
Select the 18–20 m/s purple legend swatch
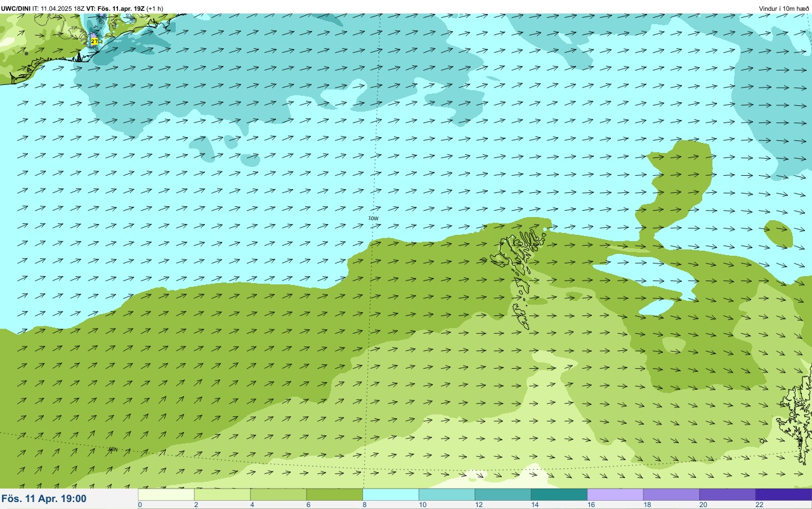(x=671, y=494)
